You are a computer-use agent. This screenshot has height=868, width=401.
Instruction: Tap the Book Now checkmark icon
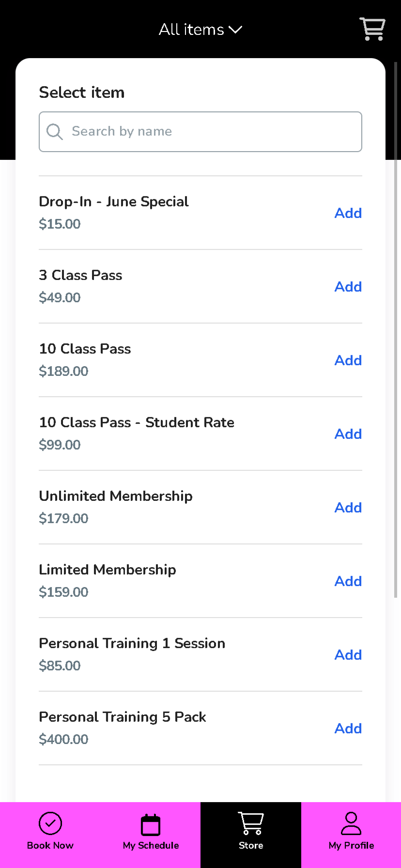point(50,823)
